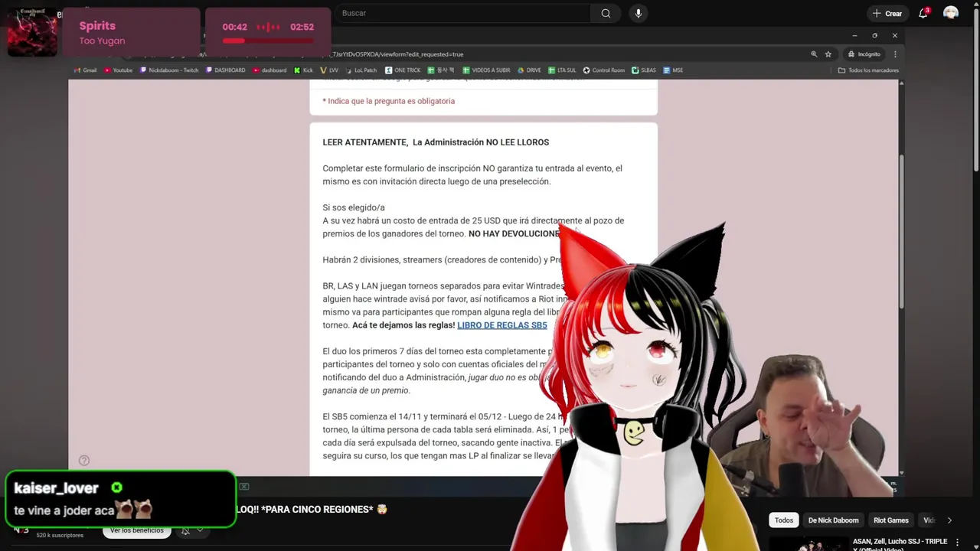Screen dimensions: 980x551
Task: Open the DRIVE bookmark
Action: 529,70
